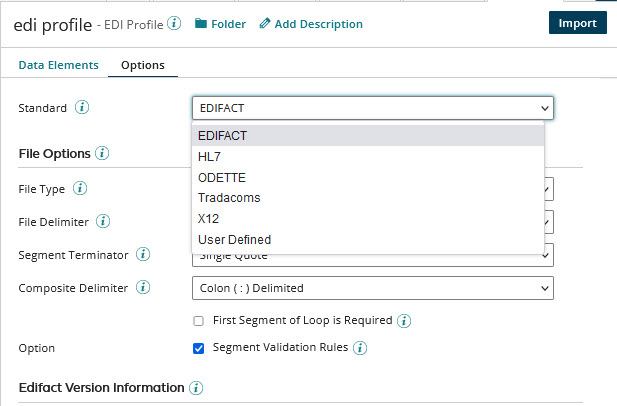Click info icon next to File Type
The width and height of the screenshot is (617, 406).
pyautogui.click(x=80, y=188)
